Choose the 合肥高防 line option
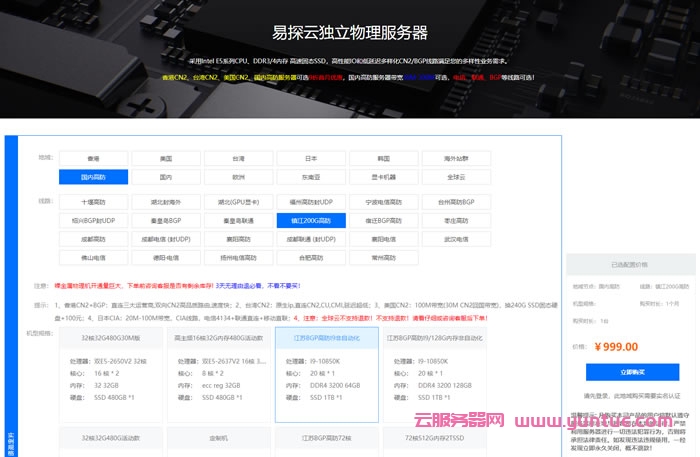The image size is (700, 457). coord(310,257)
